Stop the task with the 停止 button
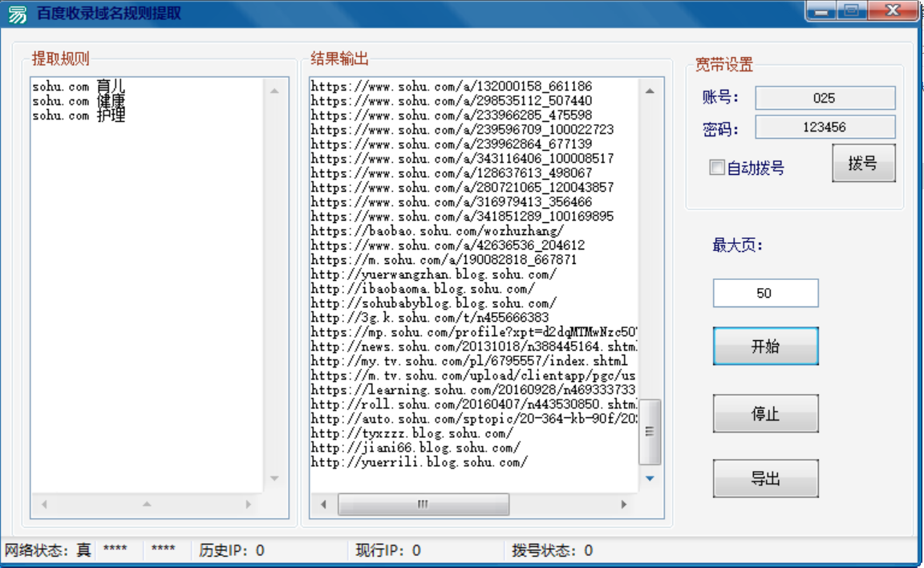 click(x=765, y=414)
